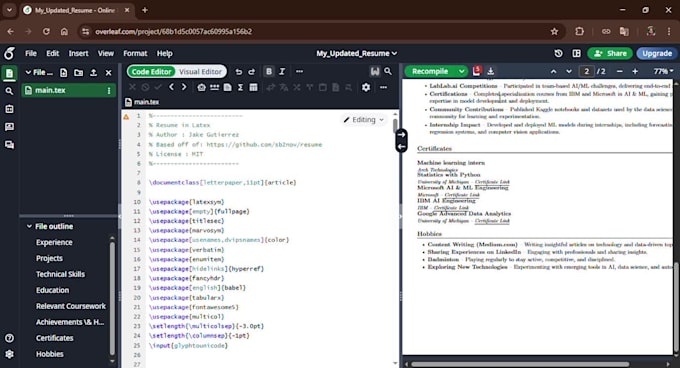Create a new file in file tree
The image size is (680, 368).
[x=64, y=72]
